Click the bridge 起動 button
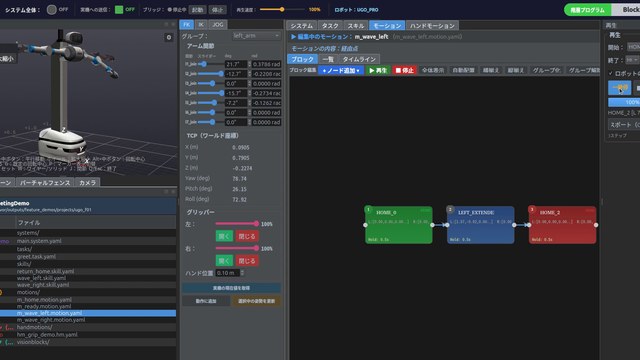The height and width of the screenshot is (360, 640). point(198,9)
